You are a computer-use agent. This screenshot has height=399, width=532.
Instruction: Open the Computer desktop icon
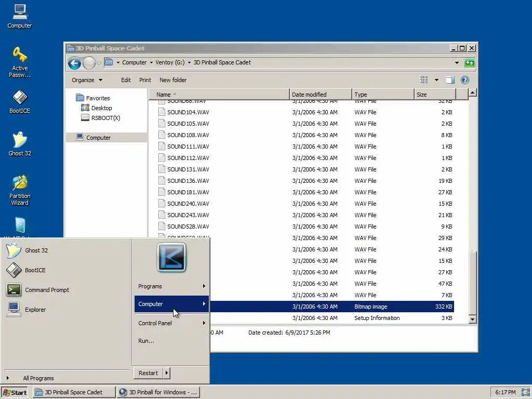20,16
